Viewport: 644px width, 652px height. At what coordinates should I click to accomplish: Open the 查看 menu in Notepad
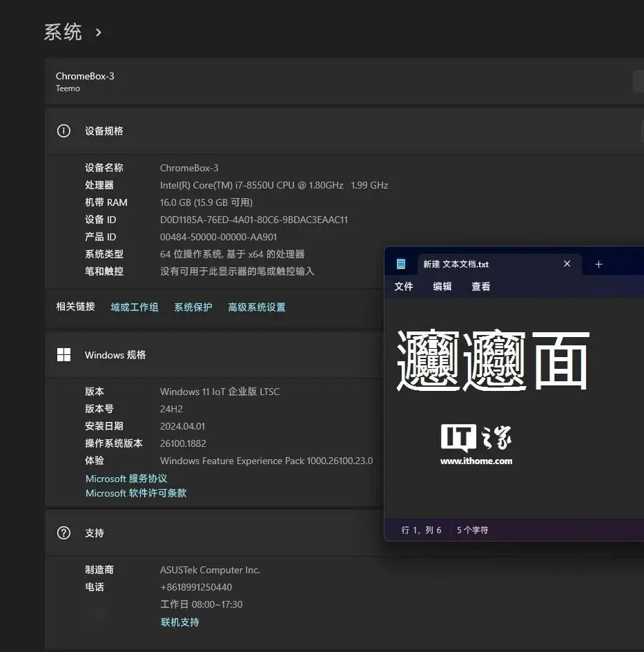tap(480, 287)
